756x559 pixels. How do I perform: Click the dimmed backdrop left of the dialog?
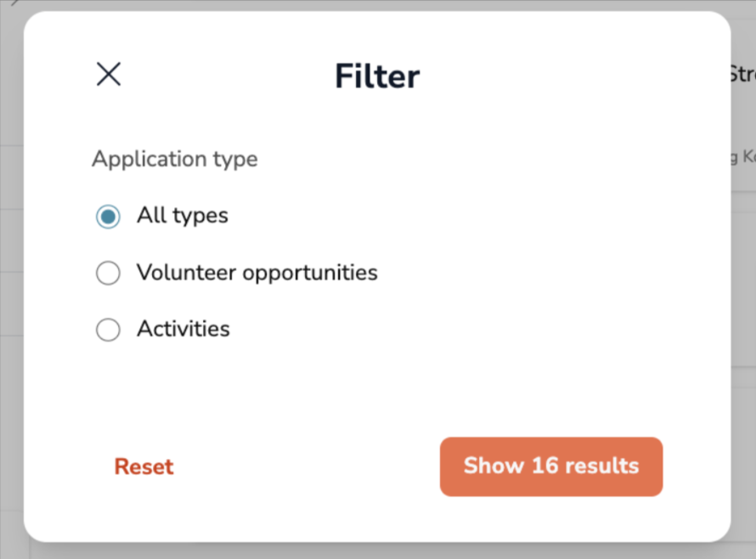coord(11,280)
